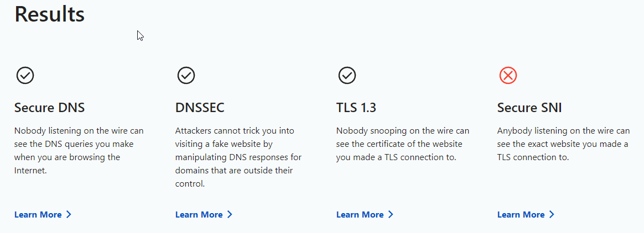644x233 pixels.
Task: Open Learn More under TLS 1.3
Action: (360, 215)
